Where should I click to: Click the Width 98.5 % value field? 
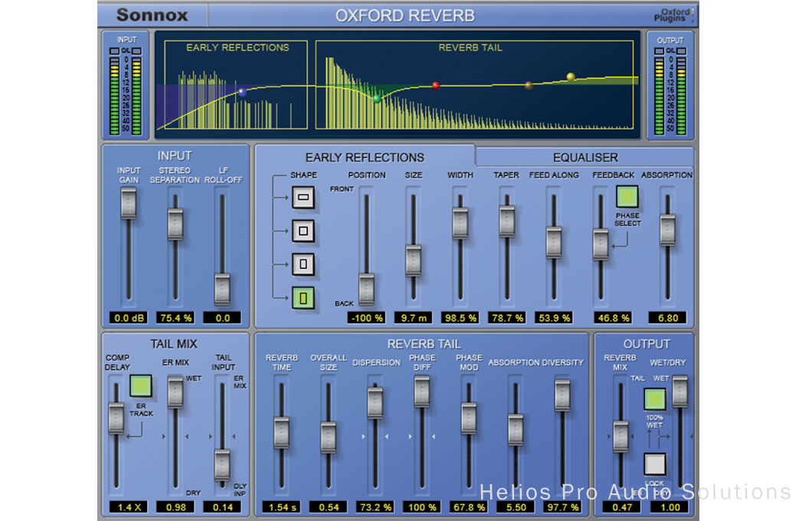pos(460,318)
